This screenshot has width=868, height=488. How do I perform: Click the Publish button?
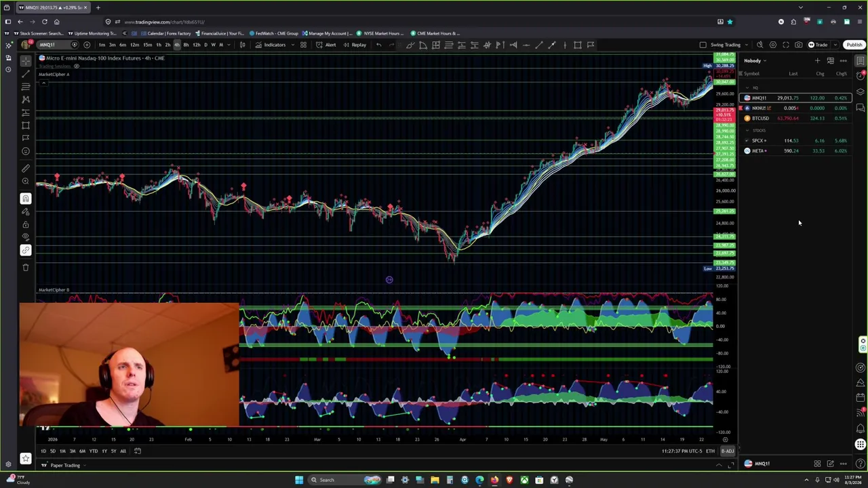[x=854, y=45]
